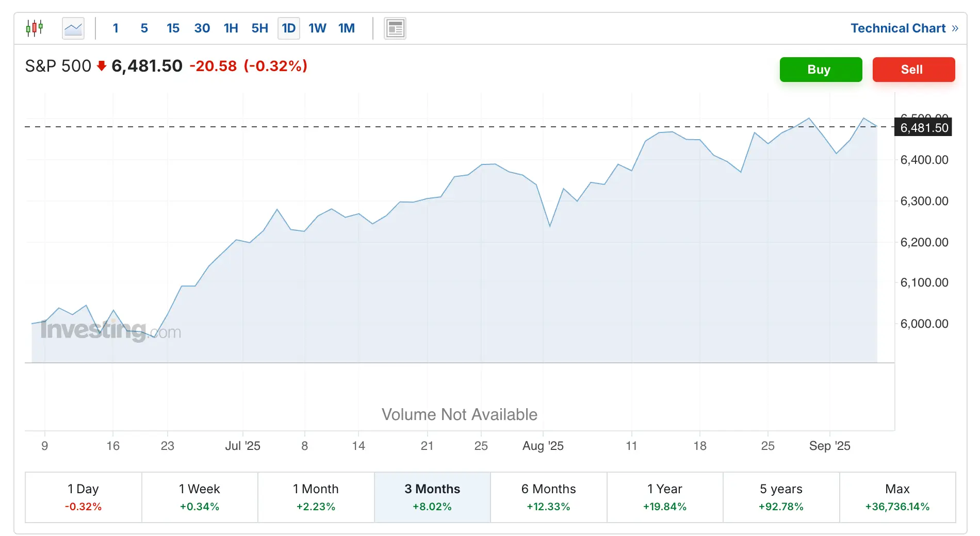
Task: Show the 1 Month range
Action: point(316,497)
